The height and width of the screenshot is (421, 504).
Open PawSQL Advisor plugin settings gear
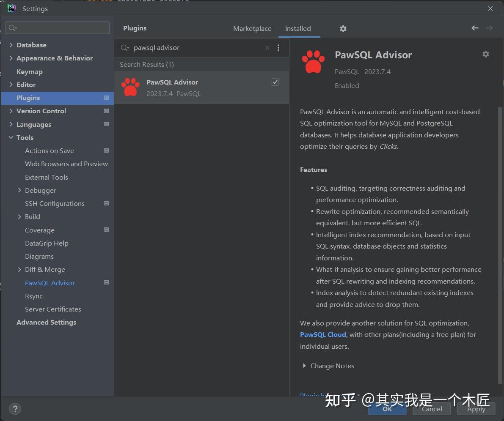[485, 54]
